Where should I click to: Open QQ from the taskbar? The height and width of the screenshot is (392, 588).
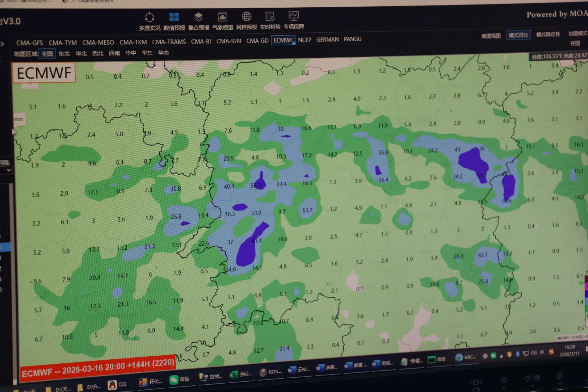pyautogui.click(x=117, y=385)
